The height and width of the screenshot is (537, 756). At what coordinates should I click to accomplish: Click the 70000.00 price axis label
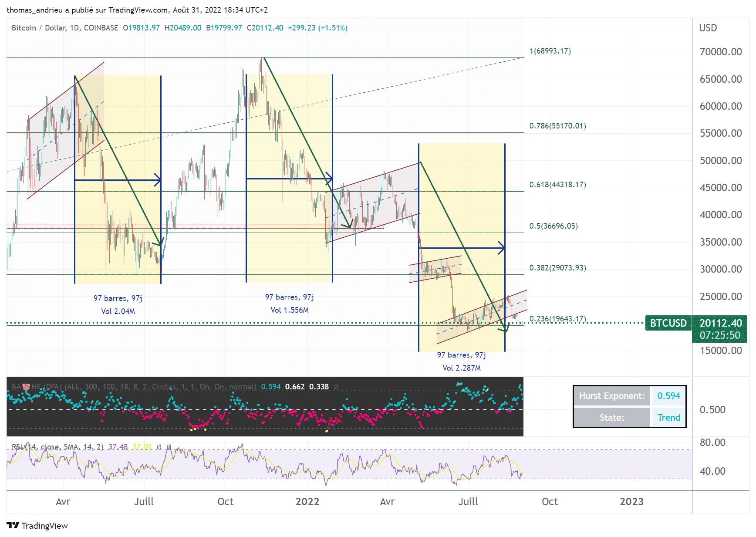(x=721, y=52)
